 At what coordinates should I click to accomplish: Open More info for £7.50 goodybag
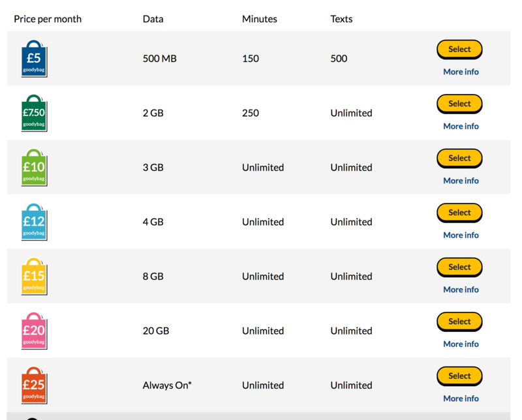click(461, 127)
